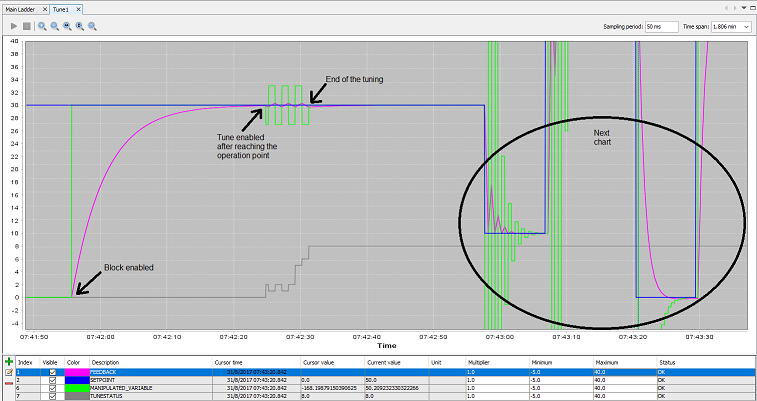
Task: Click the Minimum column header
Action: pyautogui.click(x=561, y=362)
